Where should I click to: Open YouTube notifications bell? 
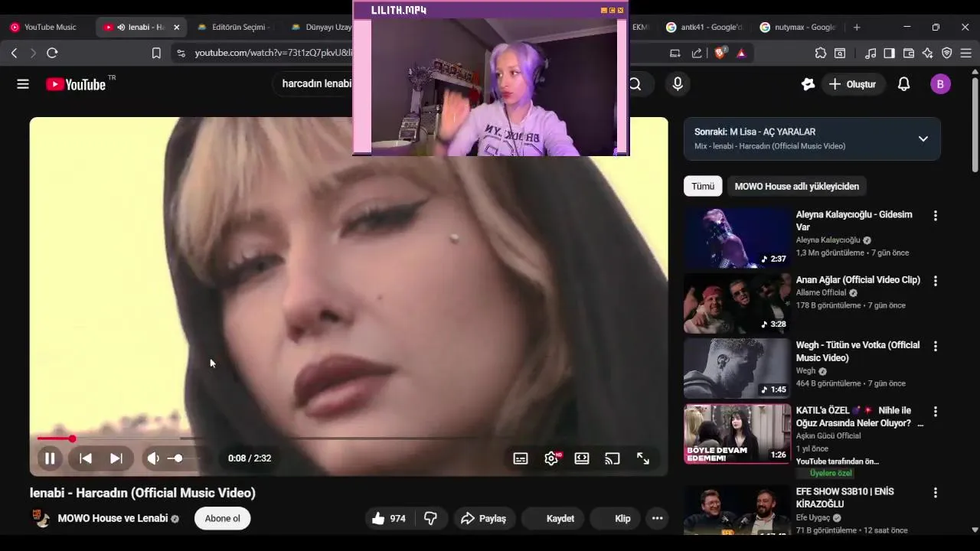point(903,84)
